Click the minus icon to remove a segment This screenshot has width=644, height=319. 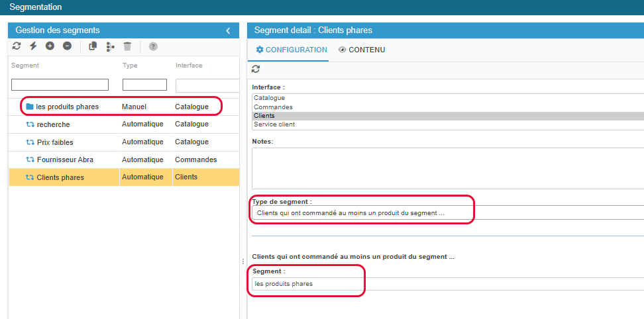pyautogui.click(x=67, y=46)
